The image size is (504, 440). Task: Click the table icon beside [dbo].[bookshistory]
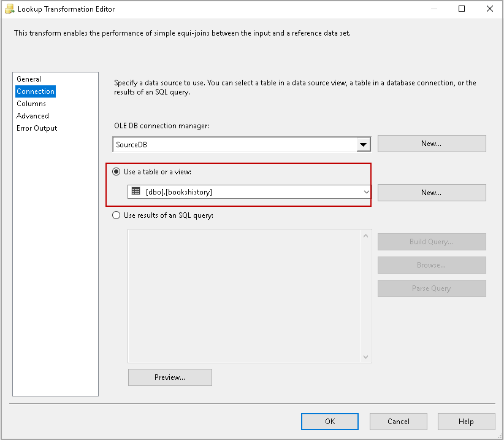[135, 192]
